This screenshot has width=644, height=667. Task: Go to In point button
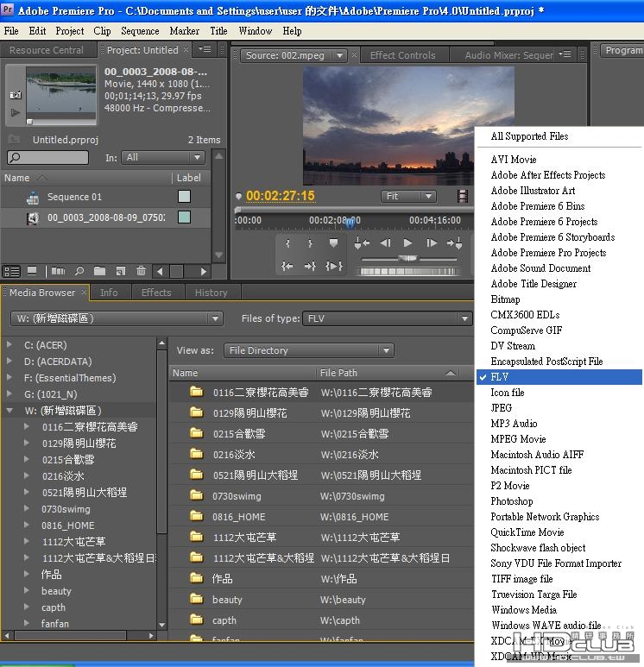click(x=287, y=267)
